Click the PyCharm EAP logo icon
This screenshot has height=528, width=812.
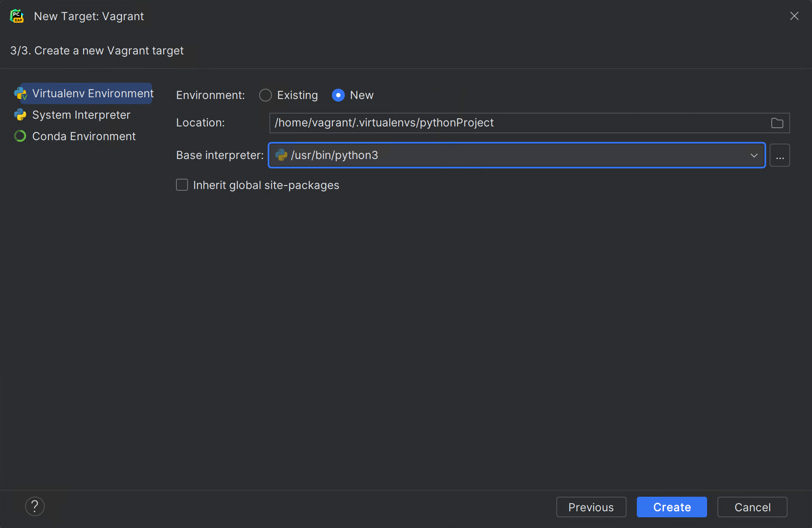point(16,15)
